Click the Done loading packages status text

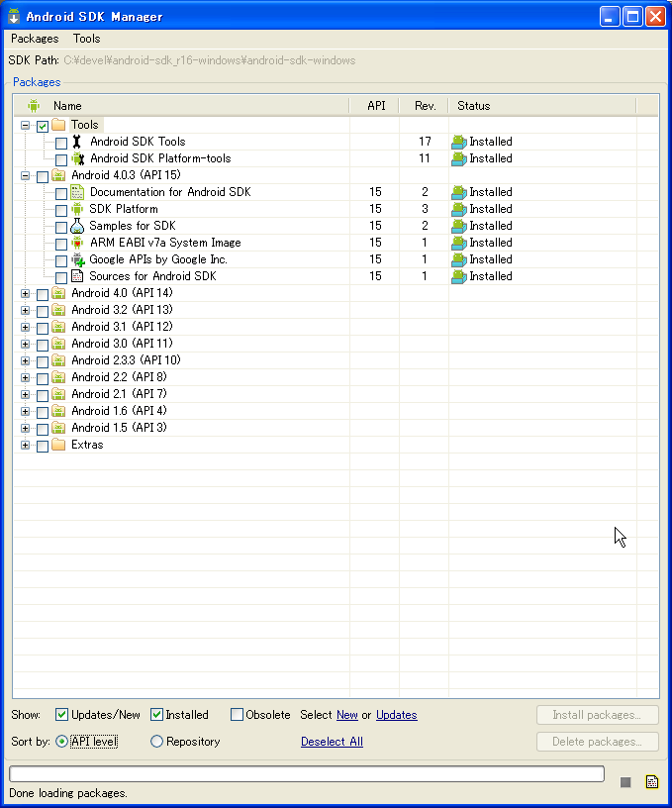click(68, 793)
